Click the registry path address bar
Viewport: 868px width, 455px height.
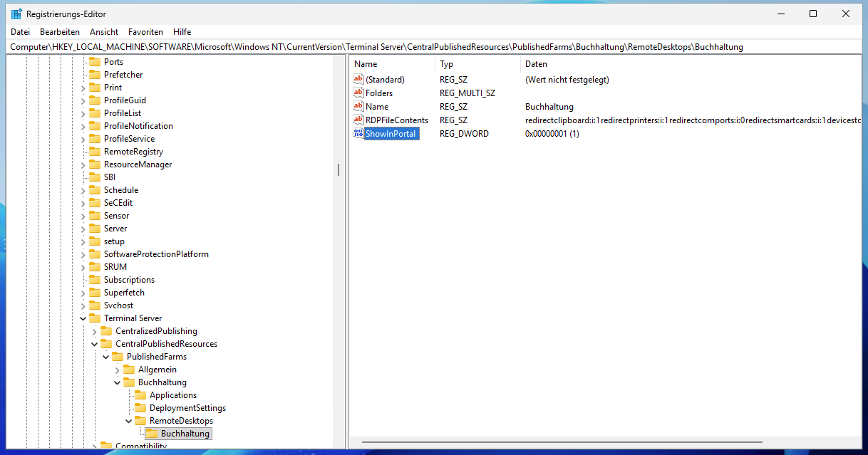434,47
